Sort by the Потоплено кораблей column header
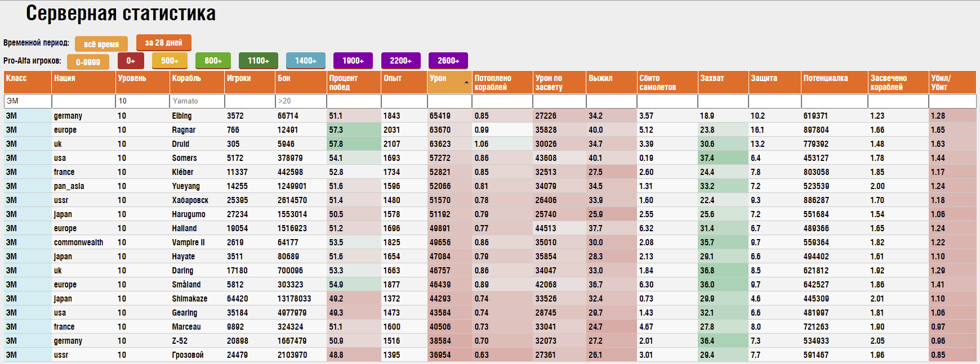 click(502, 82)
